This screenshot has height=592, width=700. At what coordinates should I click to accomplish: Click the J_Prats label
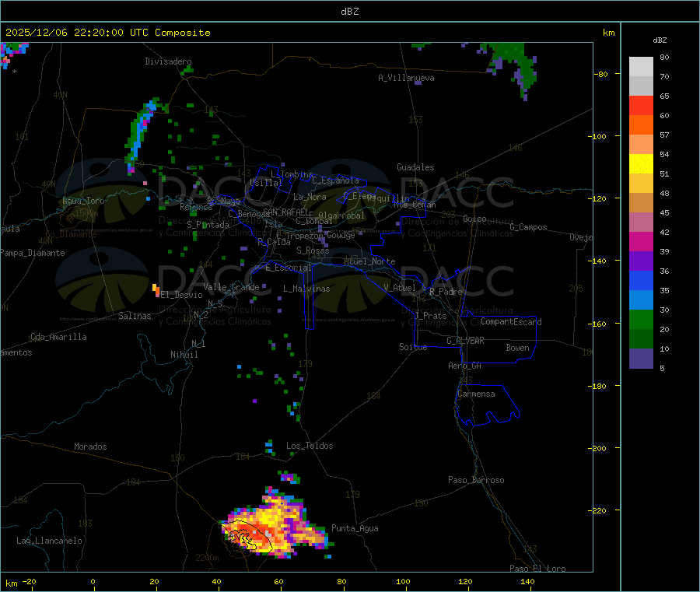coord(431,316)
